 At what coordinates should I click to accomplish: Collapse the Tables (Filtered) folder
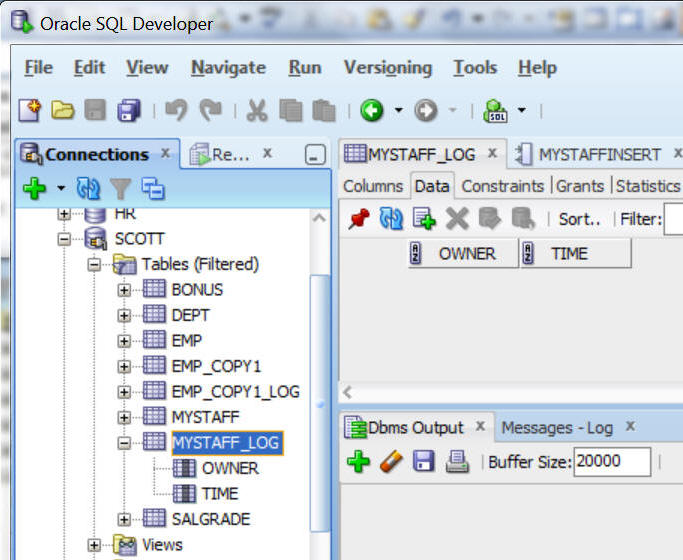click(94, 265)
